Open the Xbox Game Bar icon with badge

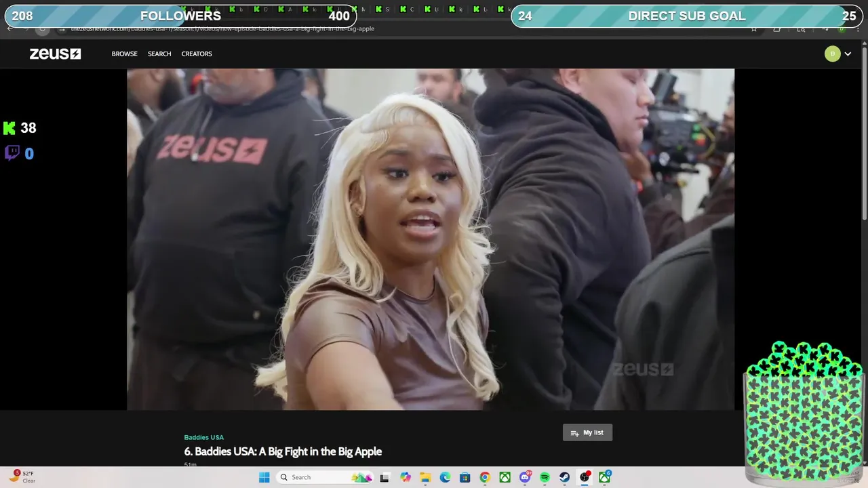[604, 477]
